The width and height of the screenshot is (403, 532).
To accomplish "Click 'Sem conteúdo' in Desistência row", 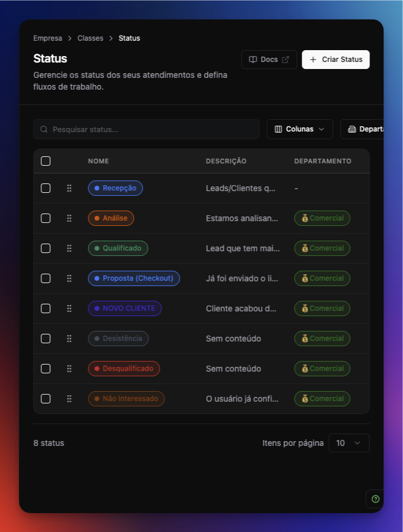I will (233, 339).
